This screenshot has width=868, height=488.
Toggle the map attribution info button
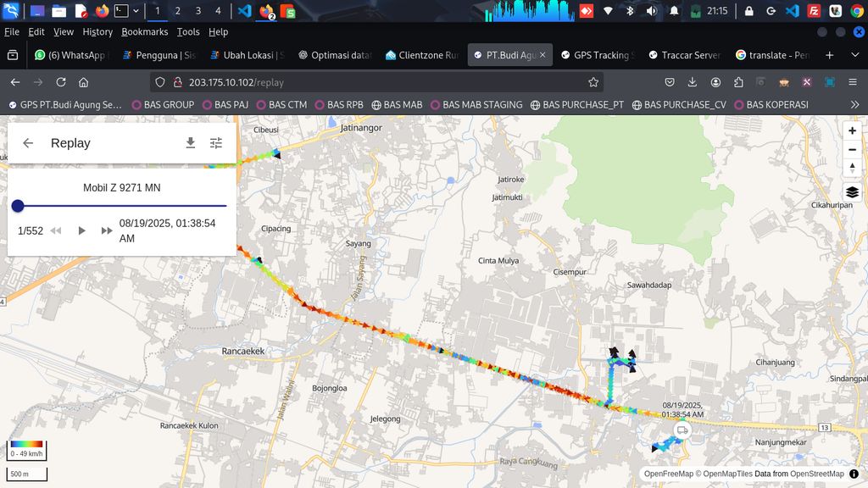[854, 474]
